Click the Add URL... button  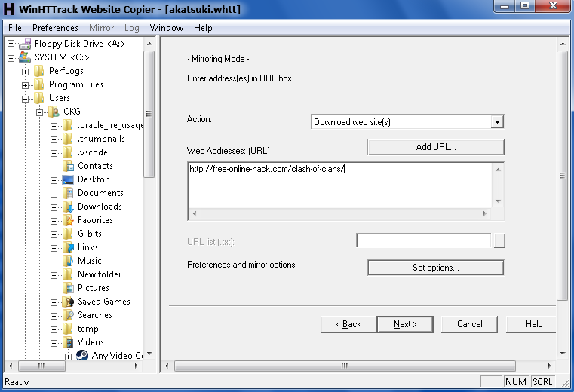436,147
